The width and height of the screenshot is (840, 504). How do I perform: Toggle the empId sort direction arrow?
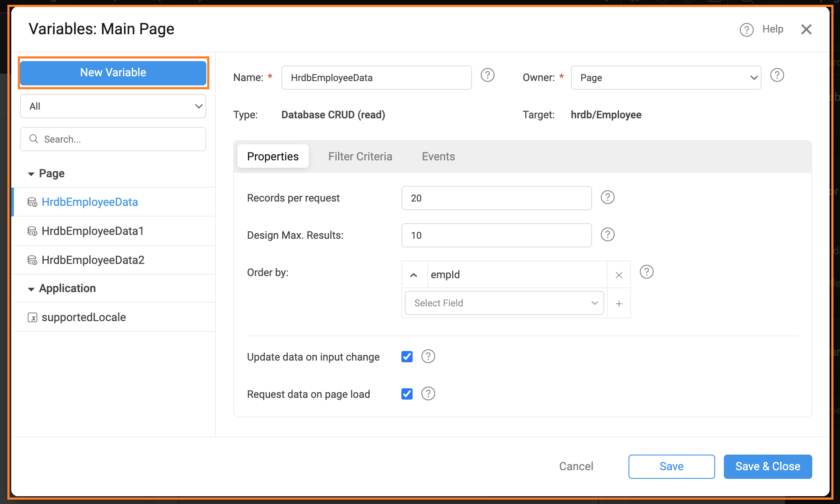pyautogui.click(x=414, y=274)
